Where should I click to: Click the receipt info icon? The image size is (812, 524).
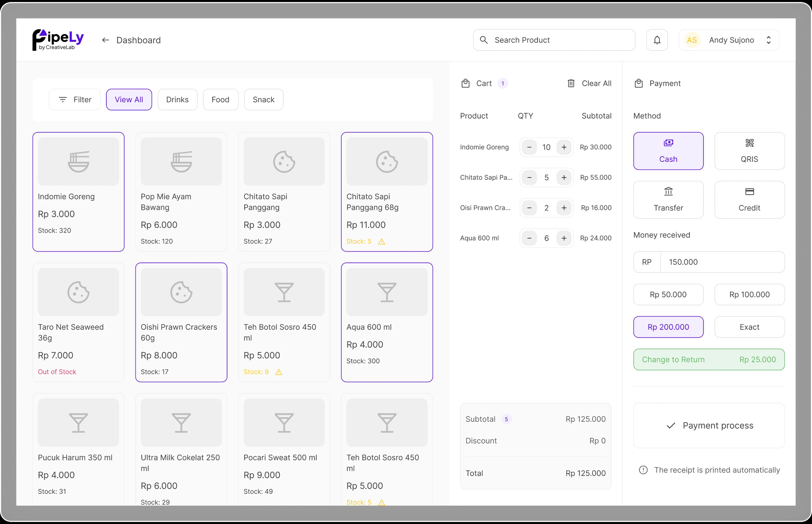[x=643, y=470]
